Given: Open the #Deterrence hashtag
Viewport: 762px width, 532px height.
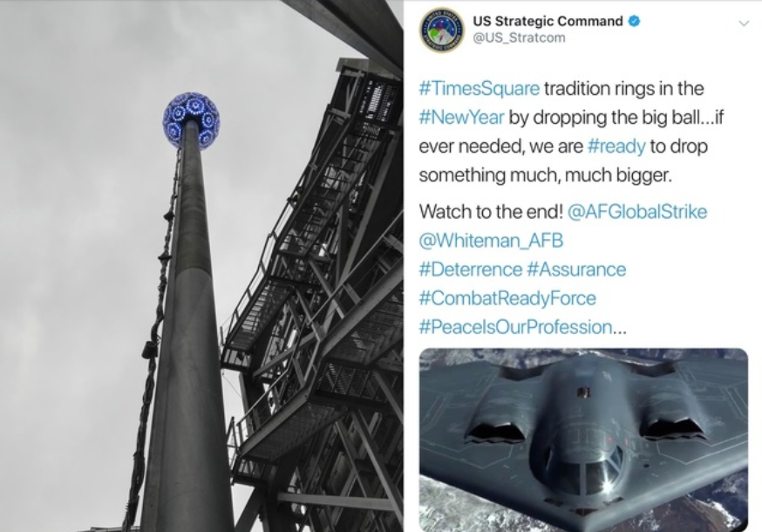Looking at the screenshot, I should click(x=471, y=269).
